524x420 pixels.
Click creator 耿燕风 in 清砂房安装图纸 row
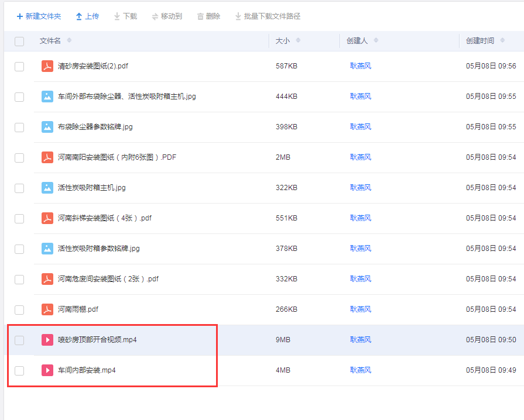click(x=361, y=66)
